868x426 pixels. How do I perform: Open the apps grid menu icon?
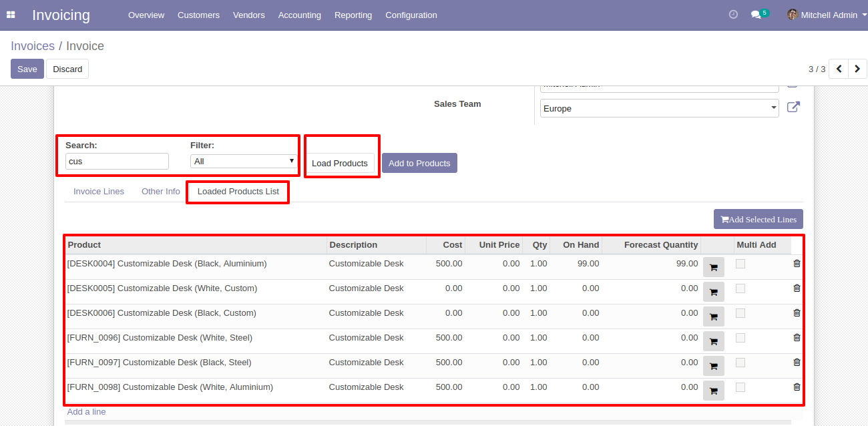(11, 15)
